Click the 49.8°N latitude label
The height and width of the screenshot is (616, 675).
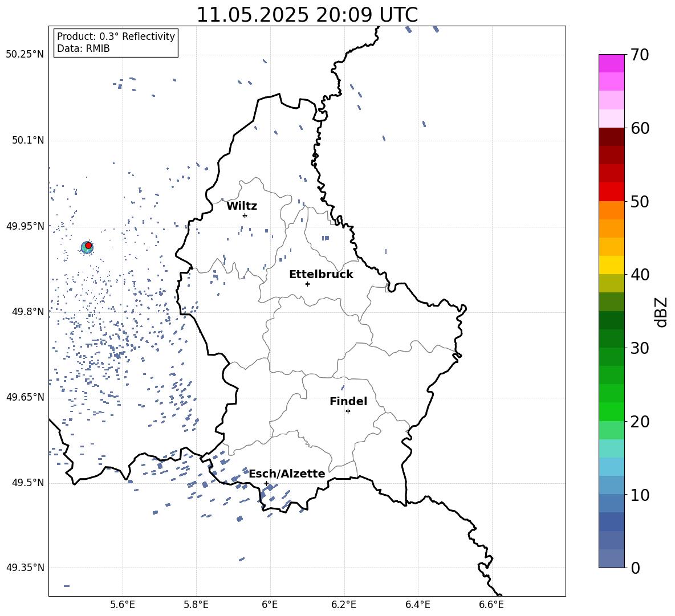(x=28, y=312)
